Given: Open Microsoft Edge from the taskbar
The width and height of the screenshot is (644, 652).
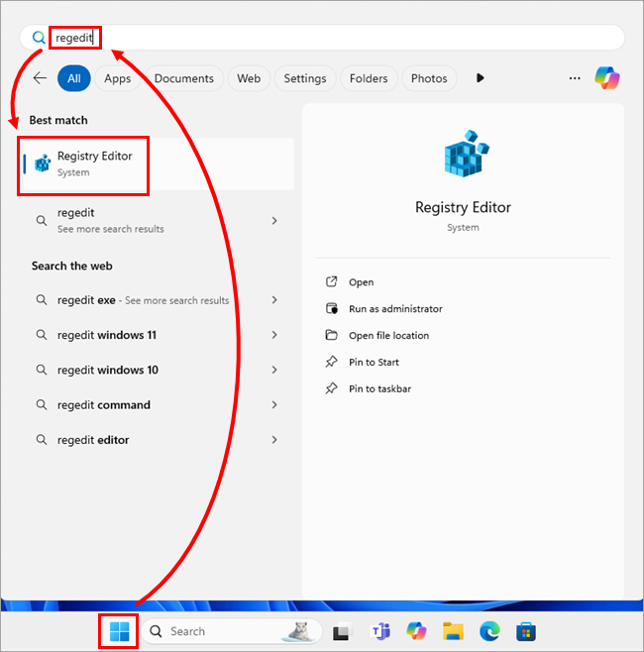Looking at the screenshot, I should point(489,631).
